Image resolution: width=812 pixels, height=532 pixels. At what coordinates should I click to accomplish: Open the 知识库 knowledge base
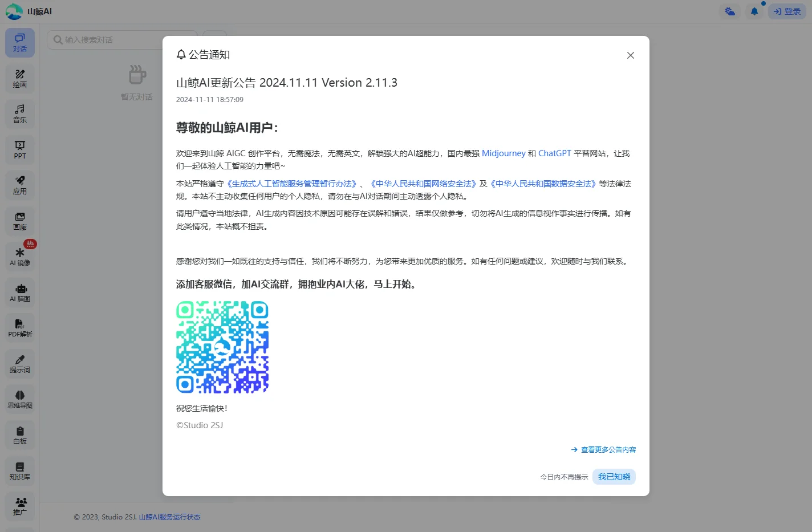coord(20,470)
